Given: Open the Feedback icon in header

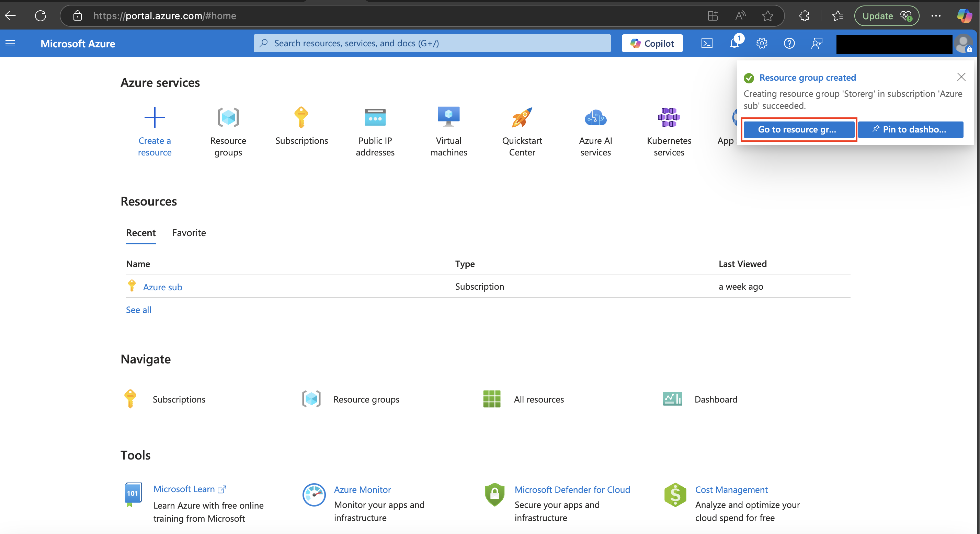Looking at the screenshot, I should pos(817,43).
